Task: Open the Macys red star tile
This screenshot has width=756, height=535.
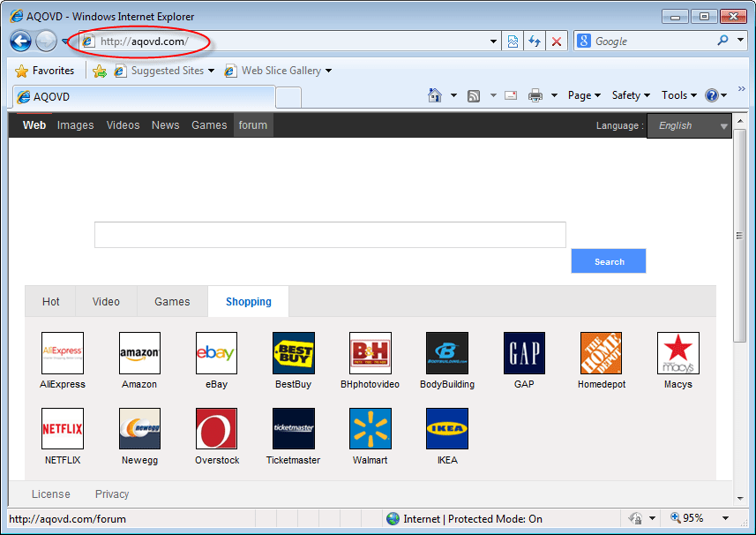Action: 678,353
